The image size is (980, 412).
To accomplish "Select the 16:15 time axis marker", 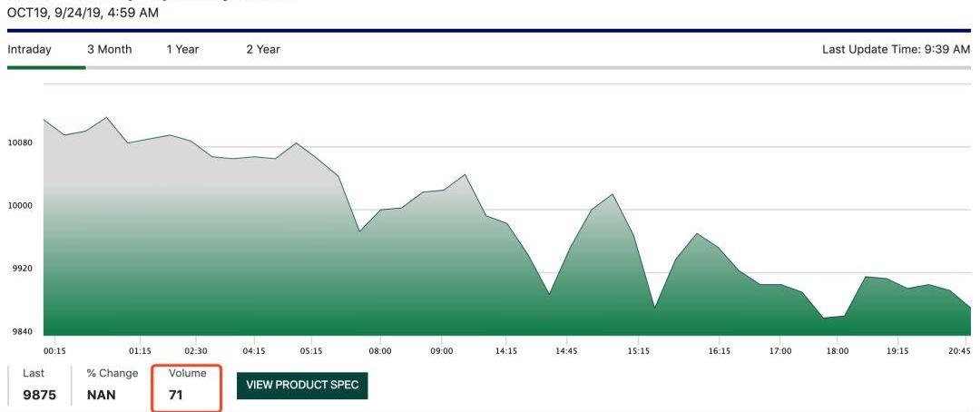I will pyautogui.click(x=720, y=350).
